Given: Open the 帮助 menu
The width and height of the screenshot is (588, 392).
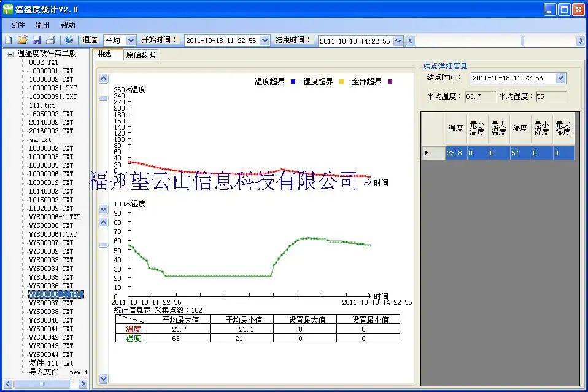Looking at the screenshot, I should [x=68, y=25].
